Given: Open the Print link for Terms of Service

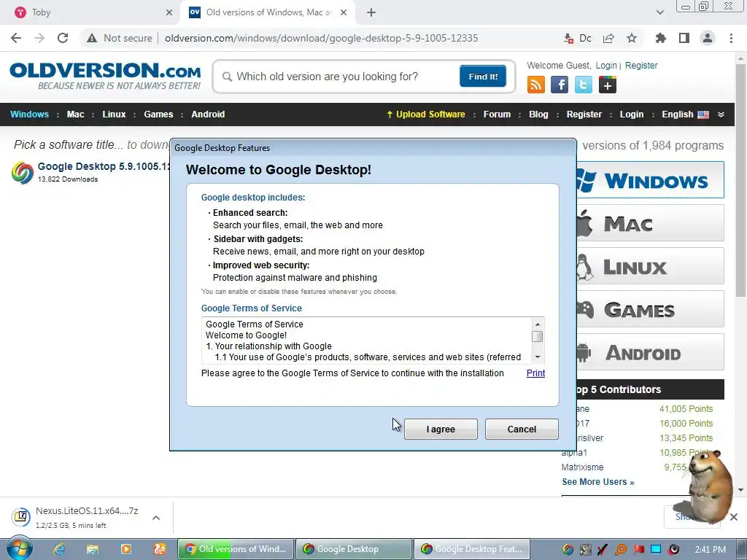Looking at the screenshot, I should [535, 373].
